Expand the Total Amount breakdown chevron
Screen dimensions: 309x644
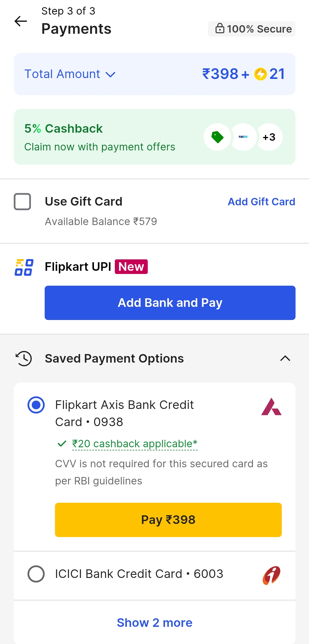(x=111, y=75)
